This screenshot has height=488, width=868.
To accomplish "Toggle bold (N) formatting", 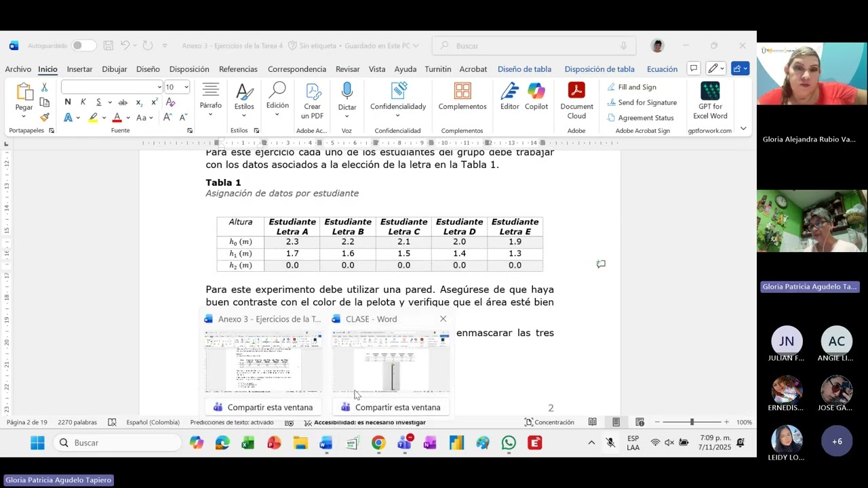I will click(67, 102).
